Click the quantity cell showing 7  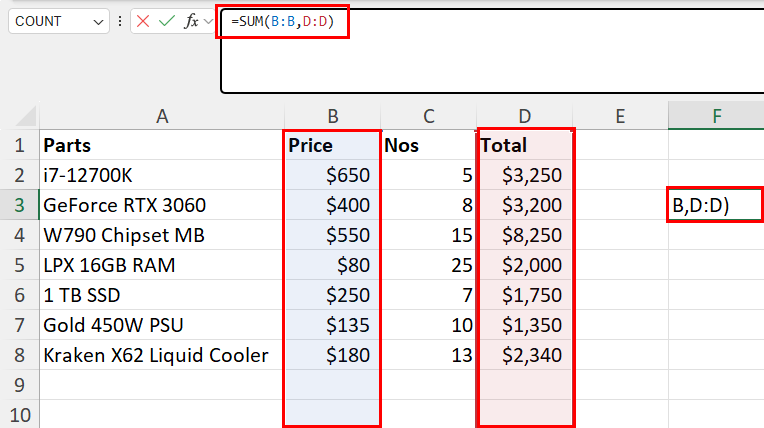click(x=428, y=295)
